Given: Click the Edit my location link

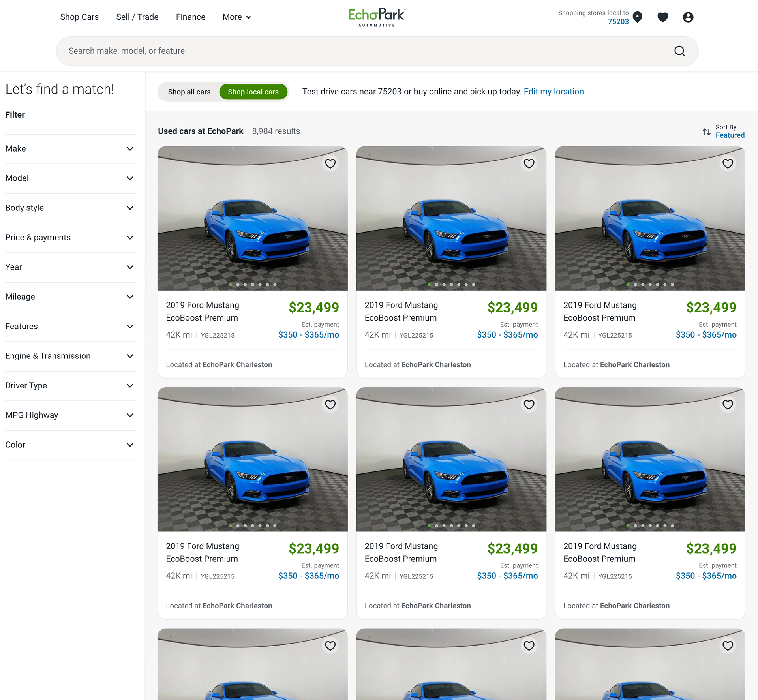Looking at the screenshot, I should tap(553, 92).
